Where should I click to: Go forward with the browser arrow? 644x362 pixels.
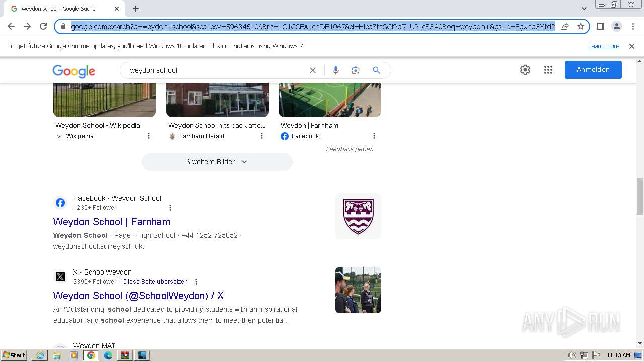coord(27,26)
